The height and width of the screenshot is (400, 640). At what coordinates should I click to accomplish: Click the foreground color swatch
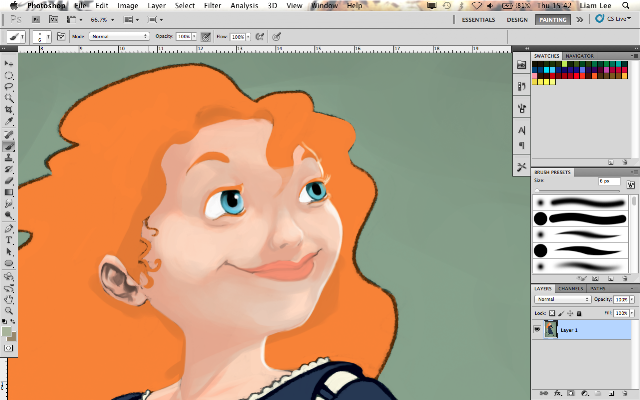point(7,331)
